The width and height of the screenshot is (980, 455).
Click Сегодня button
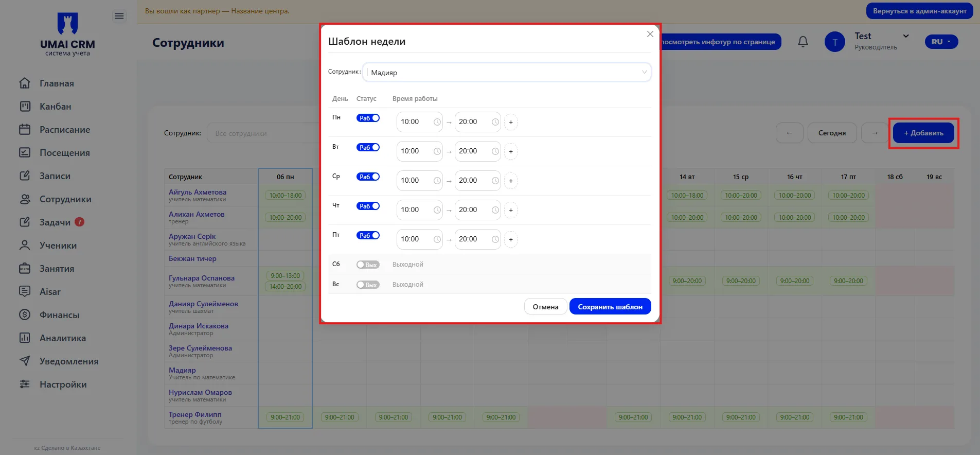point(832,133)
